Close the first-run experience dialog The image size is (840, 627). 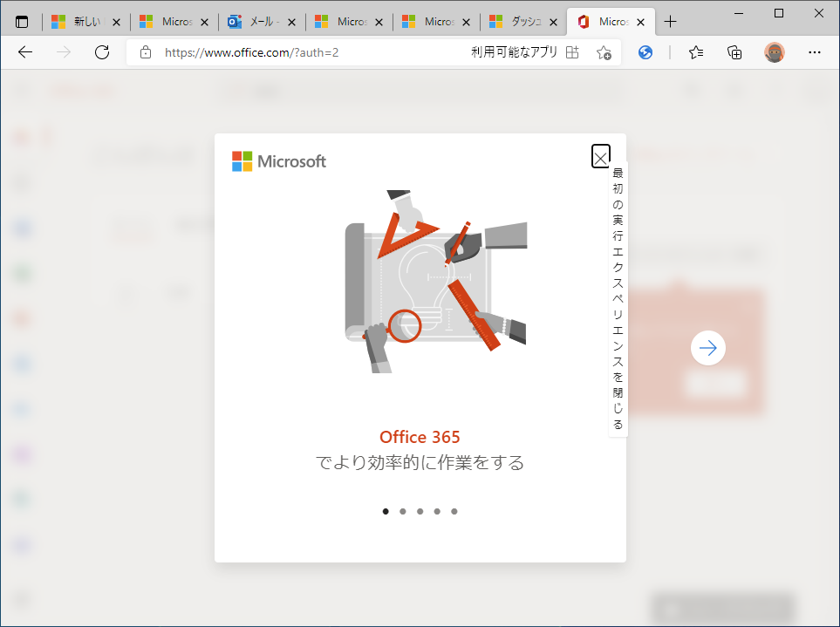pos(600,156)
